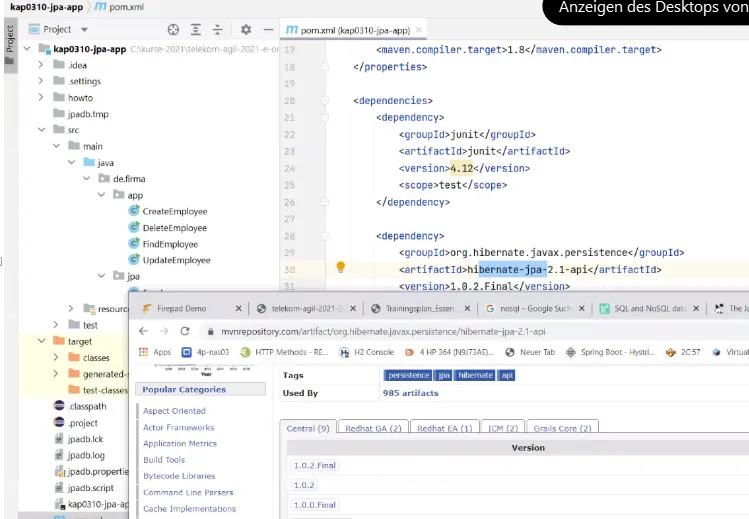Open the Neuer Tab bookmark
The width and height of the screenshot is (749, 519).
click(x=530, y=352)
